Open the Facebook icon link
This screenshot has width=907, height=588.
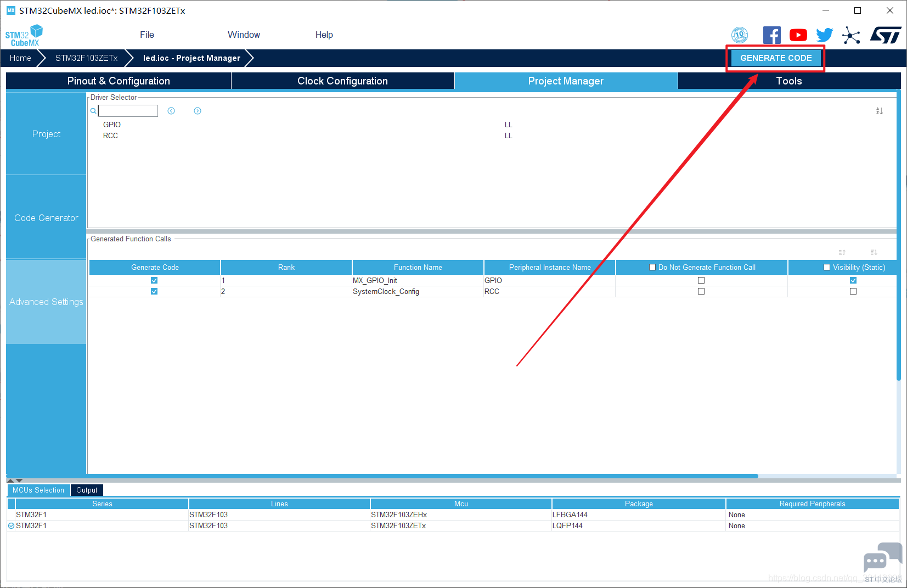tap(771, 35)
